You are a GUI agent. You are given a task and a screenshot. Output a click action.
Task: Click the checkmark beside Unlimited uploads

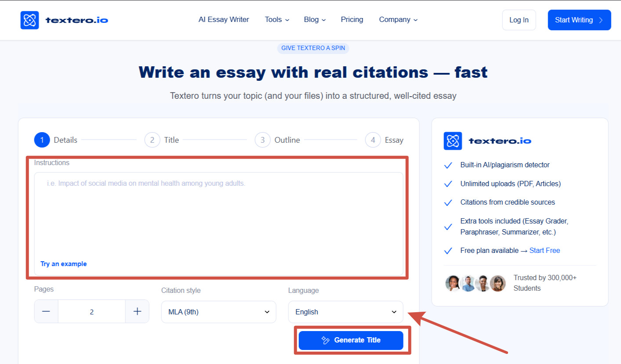448,184
